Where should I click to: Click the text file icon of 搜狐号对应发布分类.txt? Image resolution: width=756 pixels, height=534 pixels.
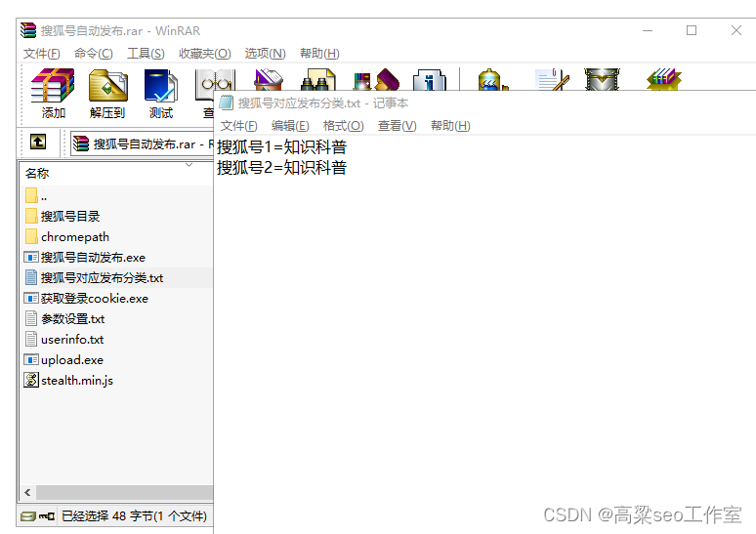(31, 277)
